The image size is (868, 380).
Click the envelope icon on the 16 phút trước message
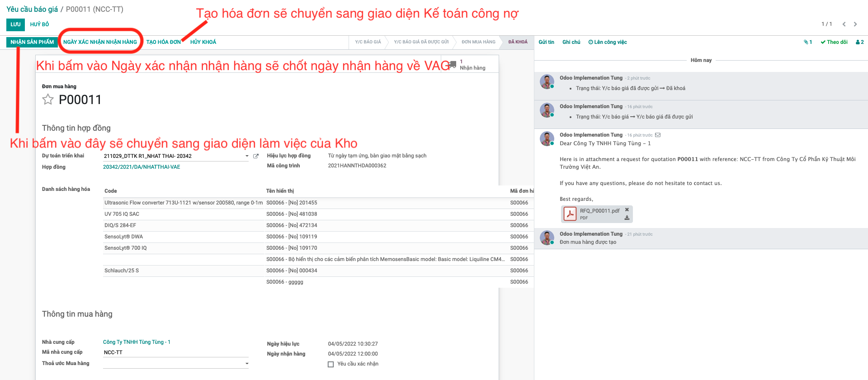(x=658, y=135)
